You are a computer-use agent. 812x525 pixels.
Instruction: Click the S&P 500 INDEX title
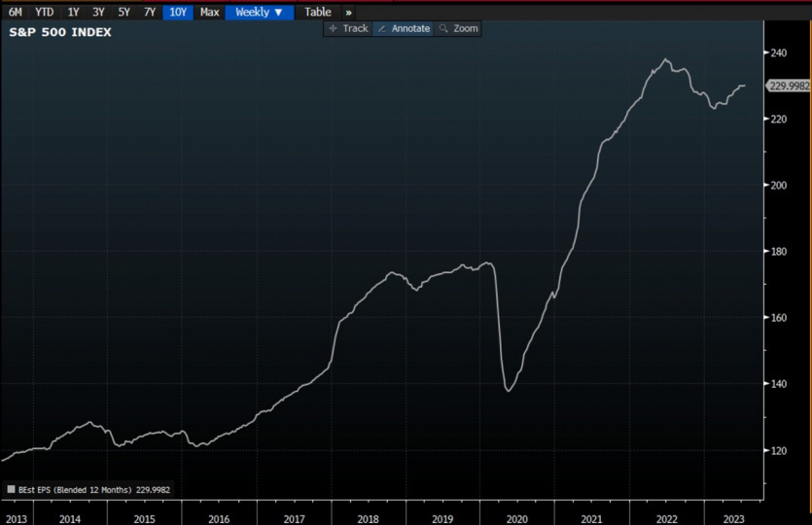tap(60, 32)
